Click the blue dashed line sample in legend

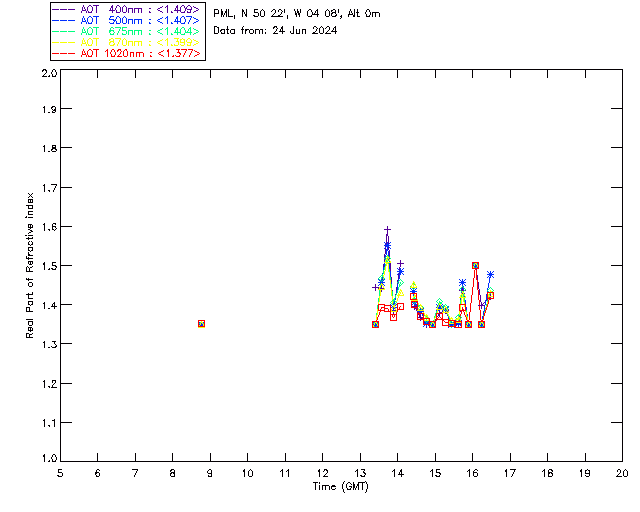coord(64,20)
